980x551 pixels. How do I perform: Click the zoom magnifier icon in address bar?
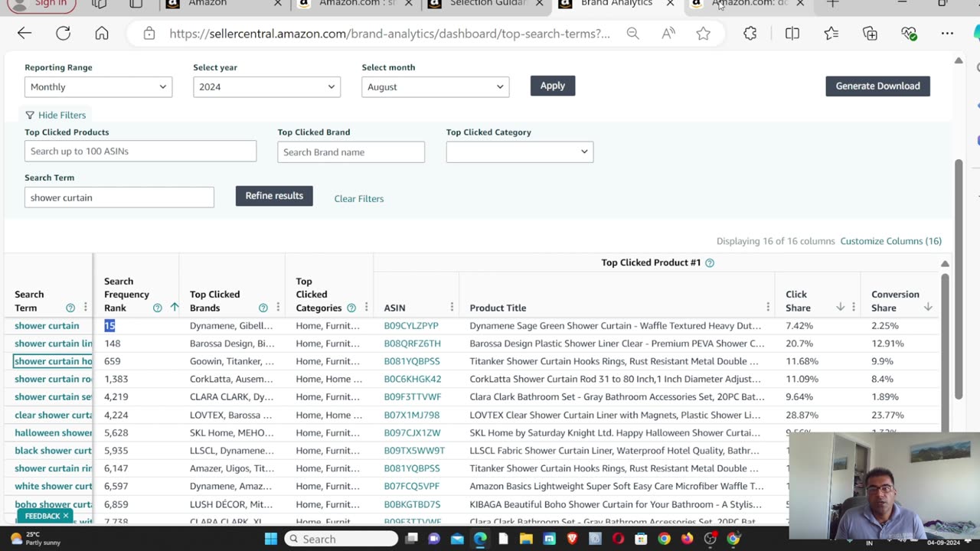point(632,34)
